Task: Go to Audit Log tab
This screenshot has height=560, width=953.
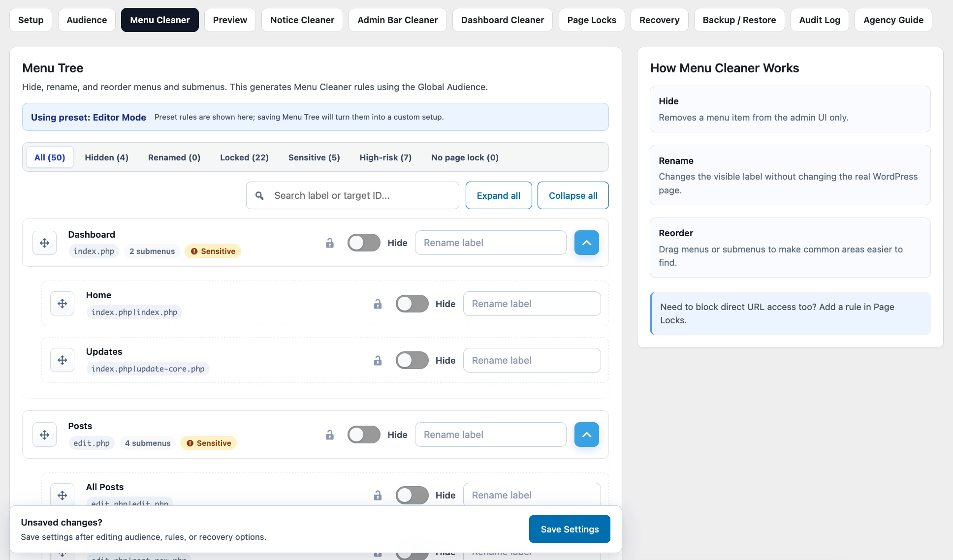Action: pyautogui.click(x=820, y=20)
